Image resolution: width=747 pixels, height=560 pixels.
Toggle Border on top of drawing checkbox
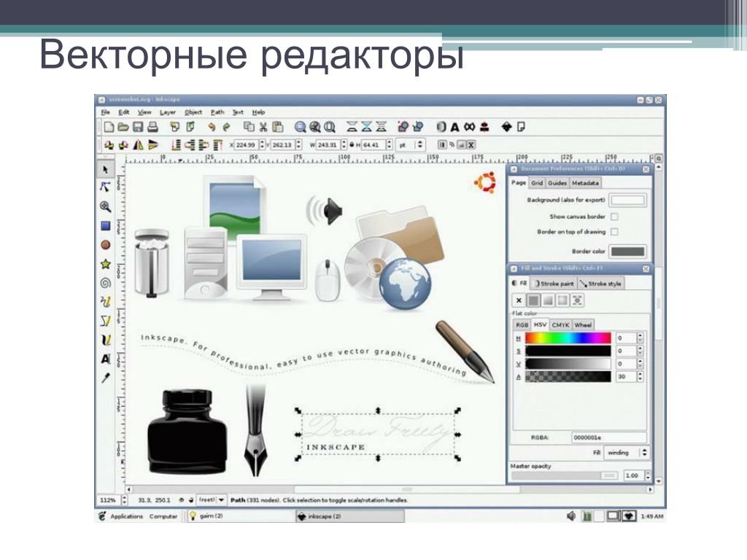tap(614, 232)
